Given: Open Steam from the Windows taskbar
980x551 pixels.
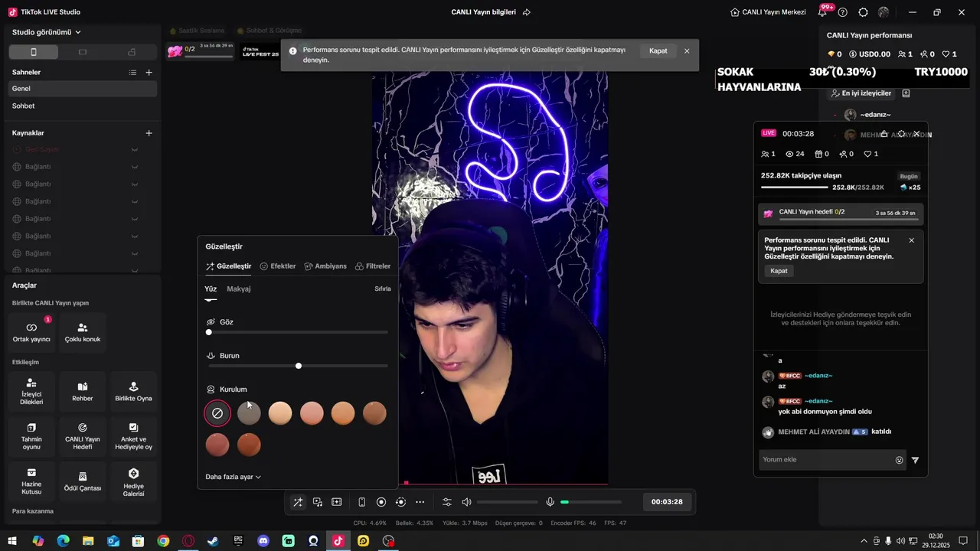Looking at the screenshot, I should click(x=213, y=541).
